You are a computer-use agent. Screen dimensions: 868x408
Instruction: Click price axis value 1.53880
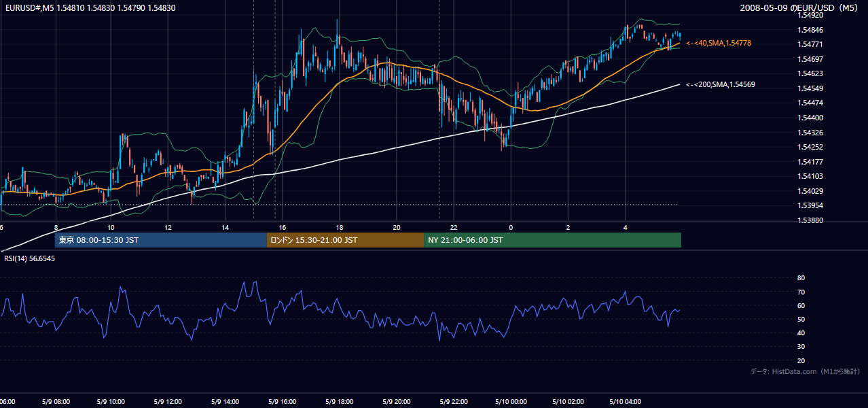(x=810, y=220)
